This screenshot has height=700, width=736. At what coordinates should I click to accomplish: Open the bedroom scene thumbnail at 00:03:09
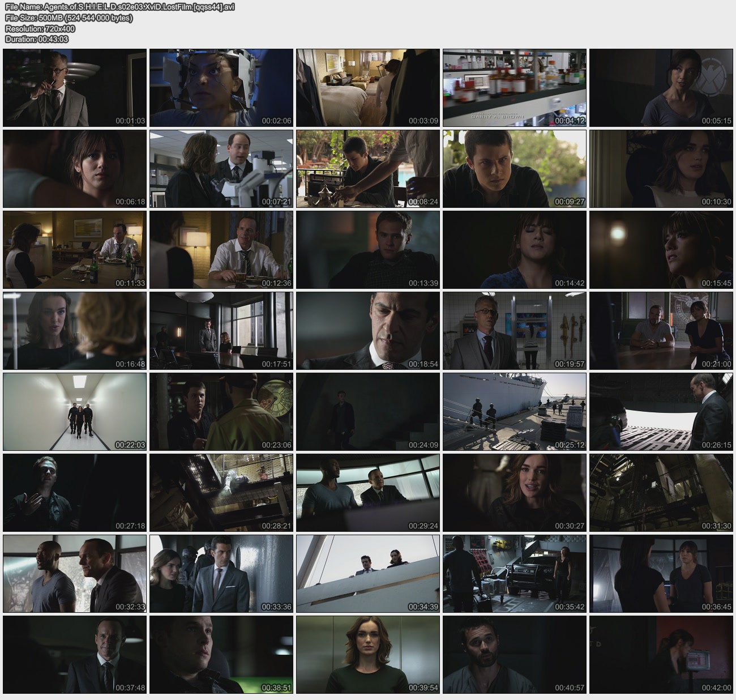tap(368, 88)
